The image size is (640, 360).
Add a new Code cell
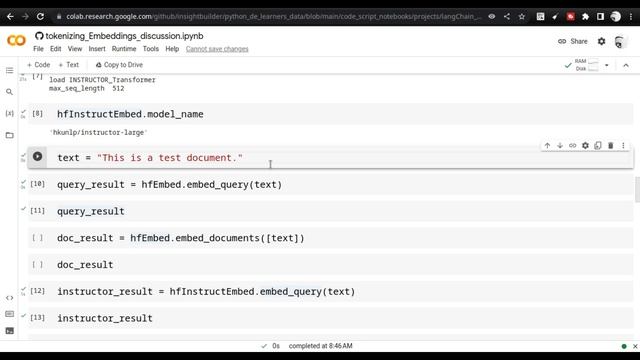(x=38, y=64)
